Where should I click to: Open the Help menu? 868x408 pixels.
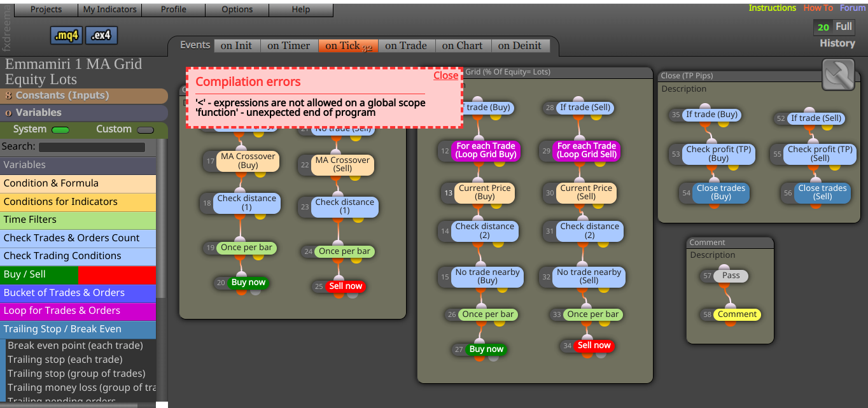300,10
